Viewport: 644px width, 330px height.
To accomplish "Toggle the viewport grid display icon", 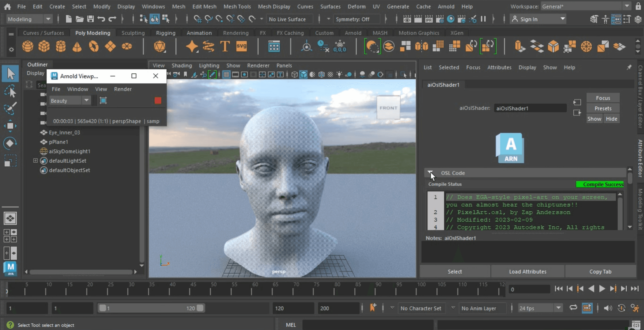I will click(x=226, y=74).
